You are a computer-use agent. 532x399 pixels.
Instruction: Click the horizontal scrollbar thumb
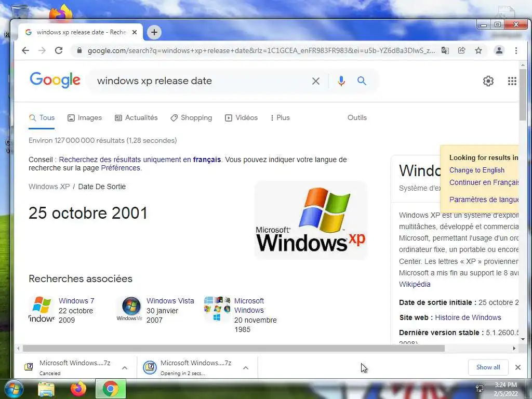pos(233,349)
